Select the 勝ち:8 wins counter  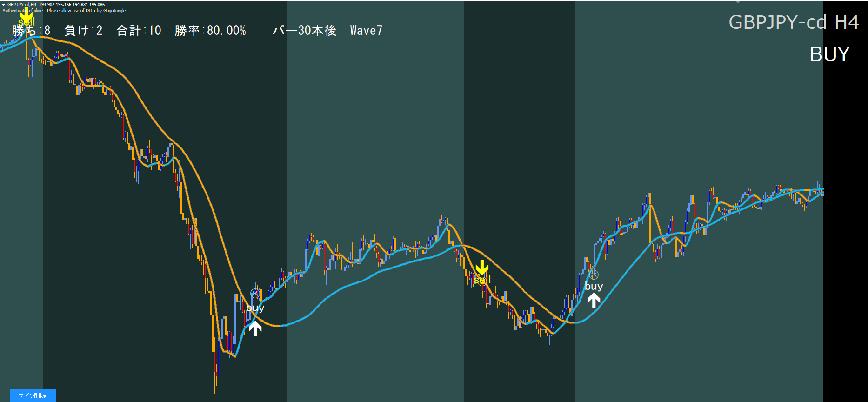pyautogui.click(x=31, y=31)
